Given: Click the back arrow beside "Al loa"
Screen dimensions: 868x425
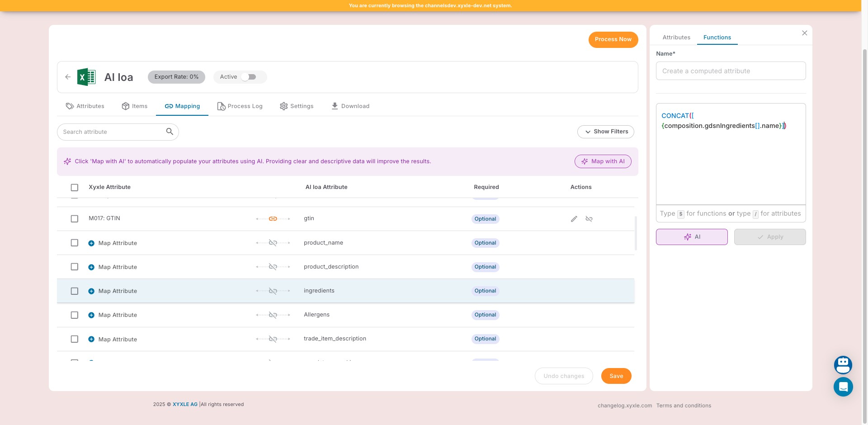Looking at the screenshot, I should tap(68, 77).
